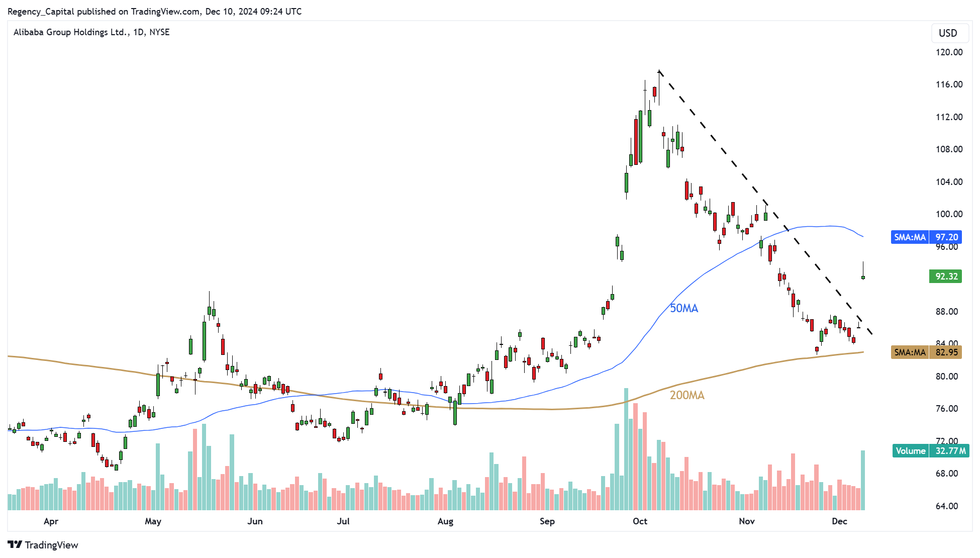Image resolution: width=980 pixels, height=558 pixels.
Task: Click the 120.00 price axis label
Action: (949, 52)
